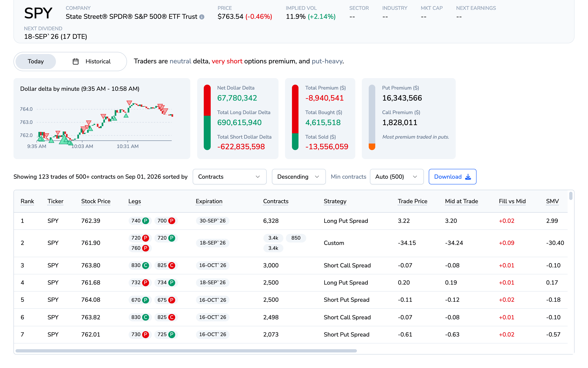Image resolution: width=588 pixels, height=368 pixels.
Task: Click the table's horizontal scrollbar
Action: coord(186,351)
